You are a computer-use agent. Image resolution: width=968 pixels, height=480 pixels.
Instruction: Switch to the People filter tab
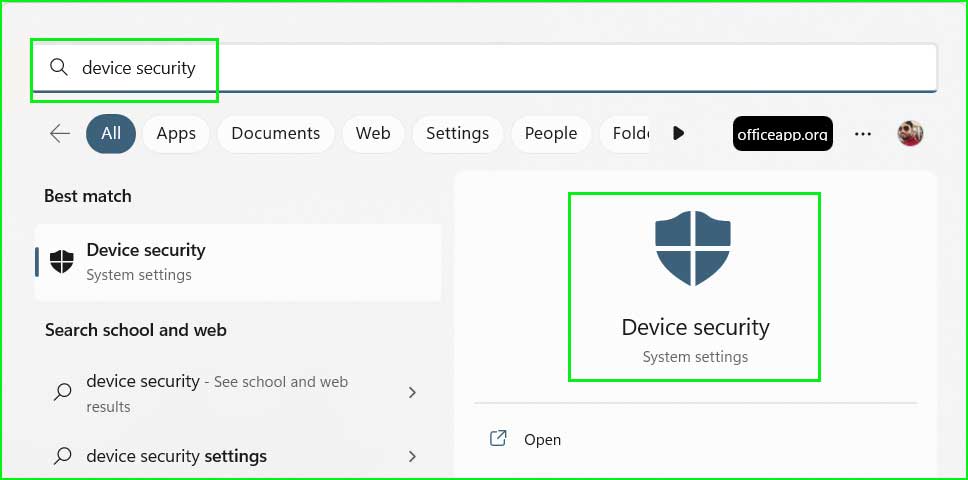pyautogui.click(x=551, y=133)
